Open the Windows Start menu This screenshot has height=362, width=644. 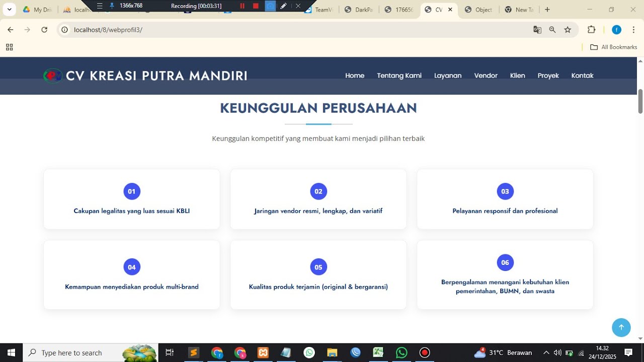click(11, 352)
